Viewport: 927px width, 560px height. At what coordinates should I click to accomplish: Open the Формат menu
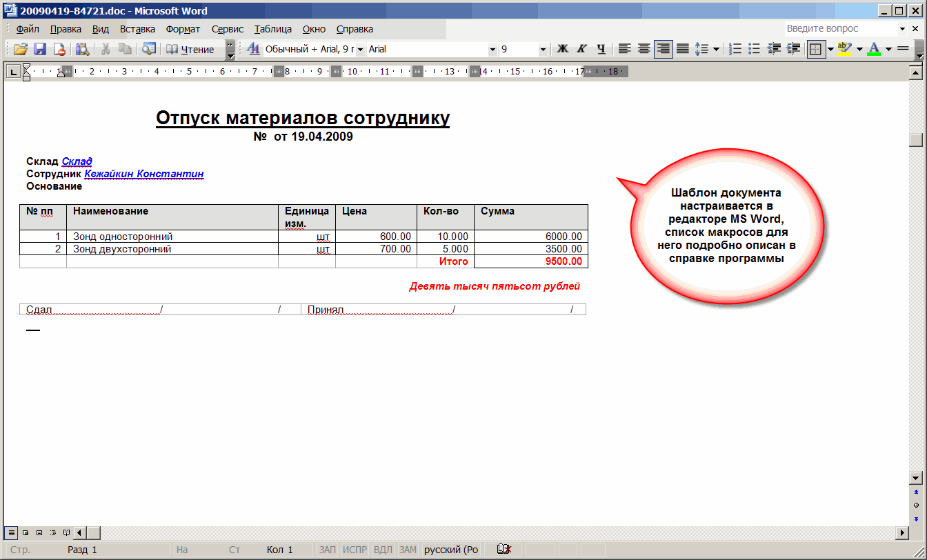coord(183,29)
